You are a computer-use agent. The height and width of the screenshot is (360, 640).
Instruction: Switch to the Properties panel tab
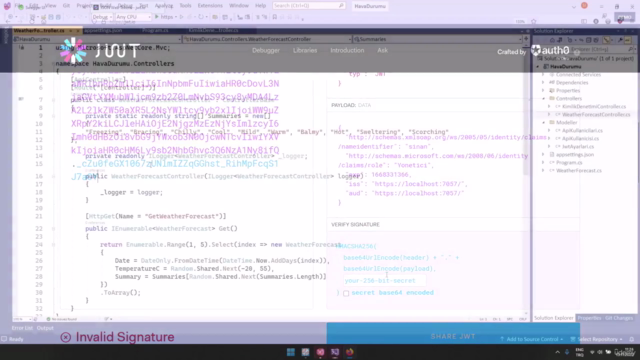pos(589,318)
